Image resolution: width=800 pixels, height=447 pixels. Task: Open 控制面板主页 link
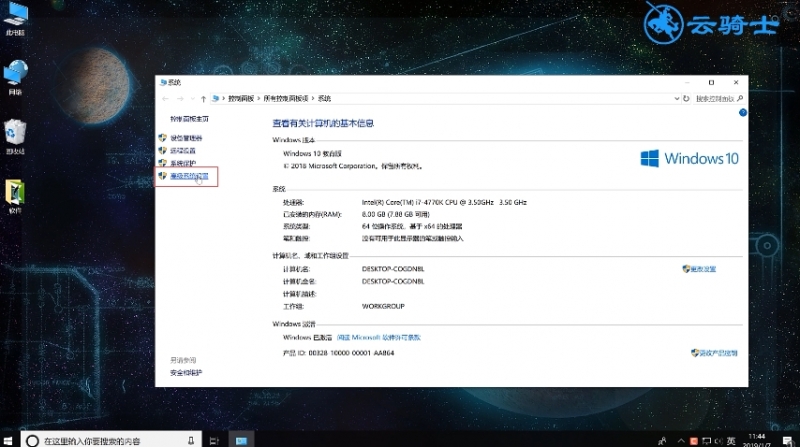pos(189,119)
